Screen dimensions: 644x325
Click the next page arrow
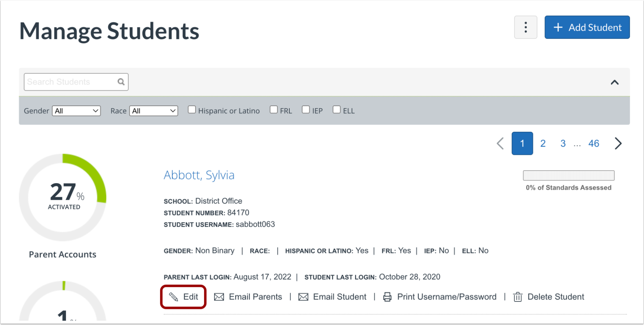click(x=618, y=143)
